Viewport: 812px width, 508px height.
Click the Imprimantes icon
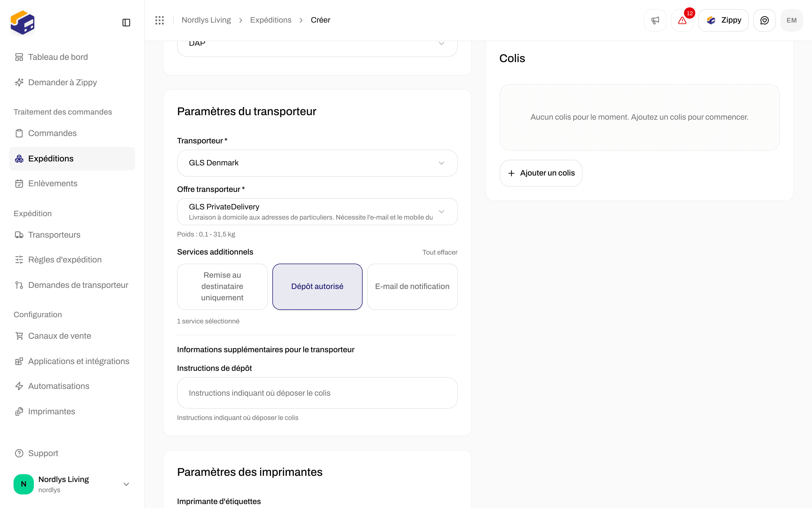click(x=19, y=411)
